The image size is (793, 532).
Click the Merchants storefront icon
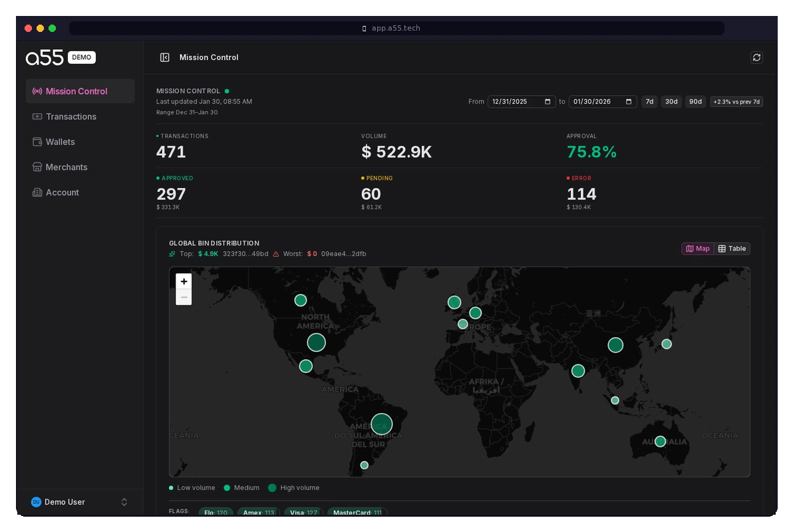tap(37, 167)
